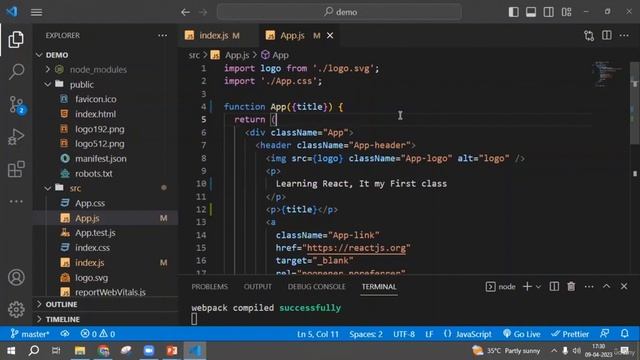Open the Run and Debug view
The width and height of the screenshot is (640, 360).
click(16, 137)
